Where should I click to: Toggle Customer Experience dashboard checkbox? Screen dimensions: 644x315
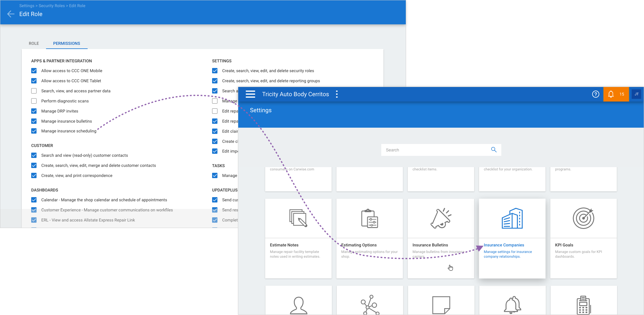pos(34,210)
